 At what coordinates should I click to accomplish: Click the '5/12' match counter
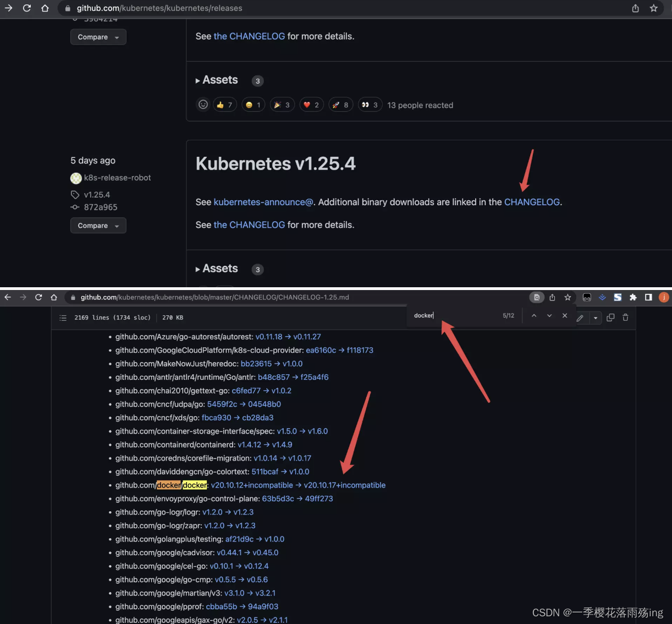pyautogui.click(x=509, y=315)
